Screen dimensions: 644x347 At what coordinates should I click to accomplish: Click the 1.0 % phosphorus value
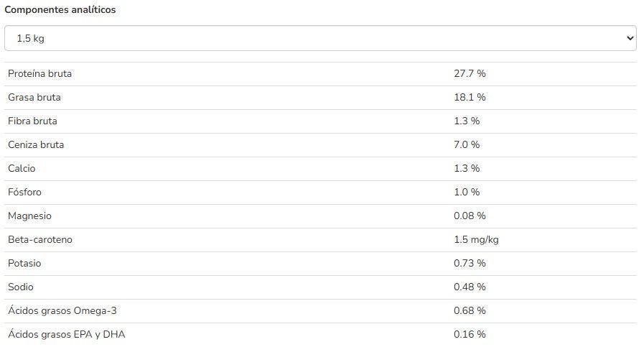pyautogui.click(x=467, y=192)
